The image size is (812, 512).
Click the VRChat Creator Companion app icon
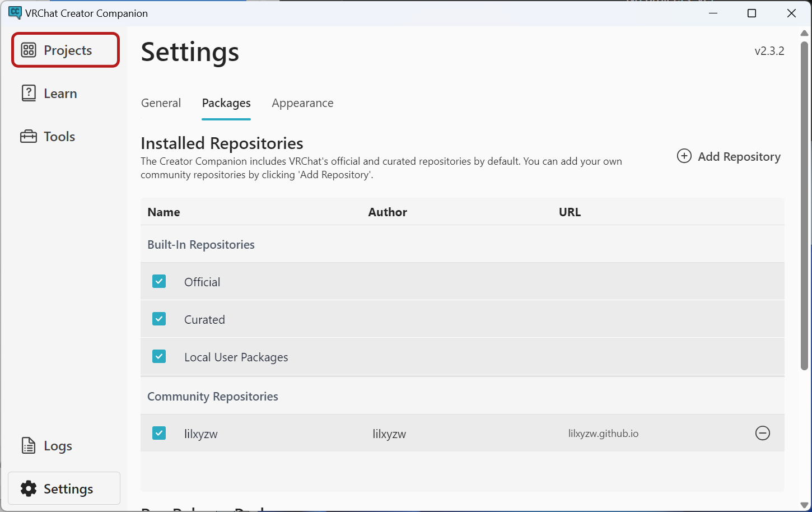click(x=15, y=13)
